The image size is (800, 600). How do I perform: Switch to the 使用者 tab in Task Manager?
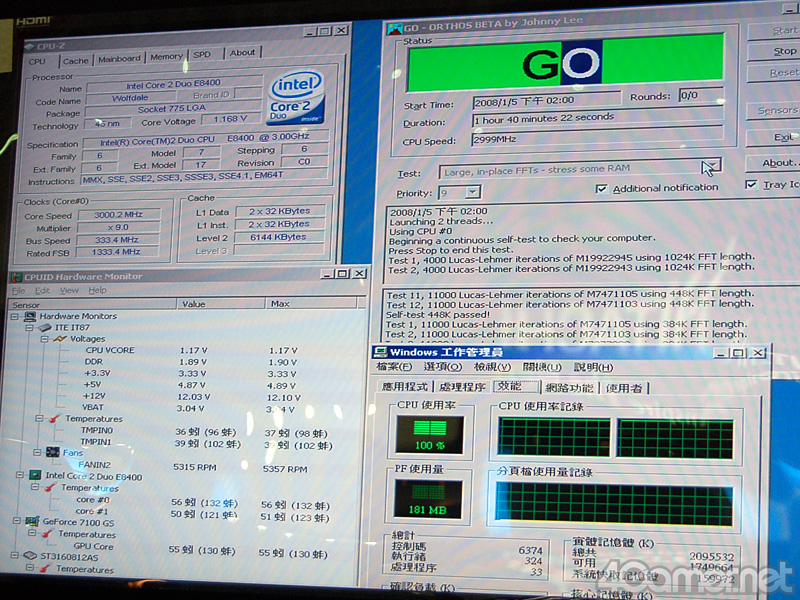[623, 388]
